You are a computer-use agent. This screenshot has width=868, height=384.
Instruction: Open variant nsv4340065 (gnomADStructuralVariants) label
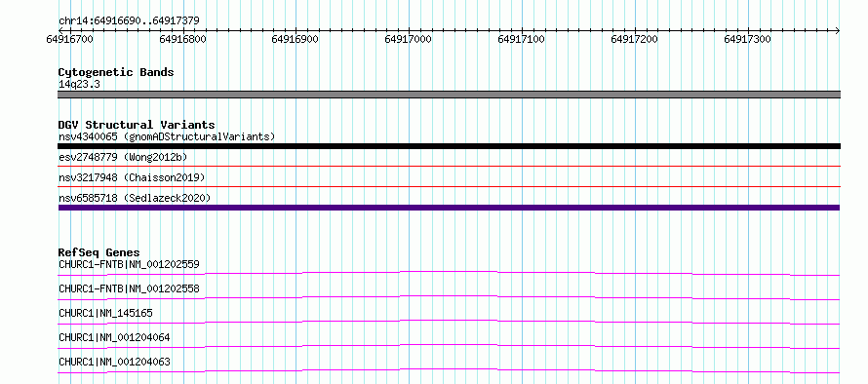(167, 136)
